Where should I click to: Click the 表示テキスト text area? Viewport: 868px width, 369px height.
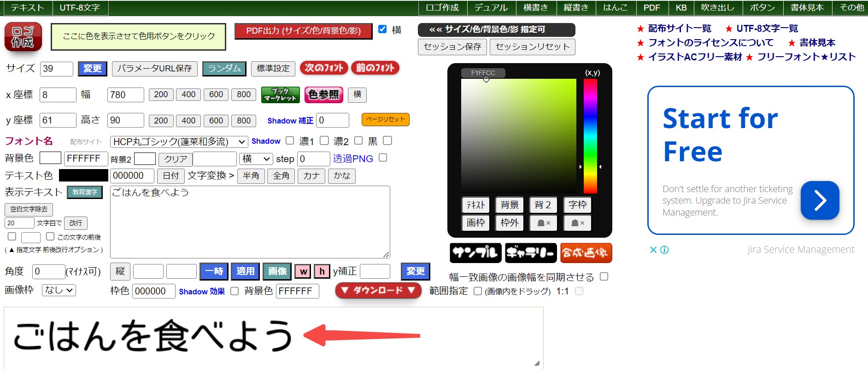coord(250,222)
